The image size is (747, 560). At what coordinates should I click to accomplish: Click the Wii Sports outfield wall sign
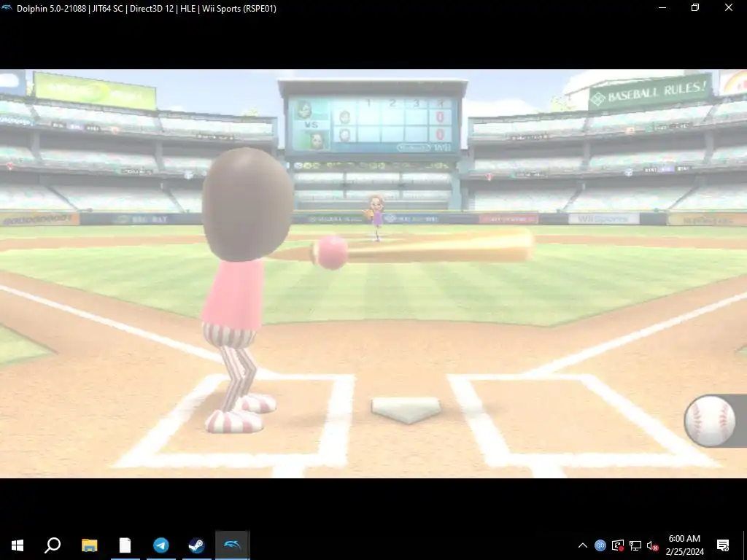point(603,219)
